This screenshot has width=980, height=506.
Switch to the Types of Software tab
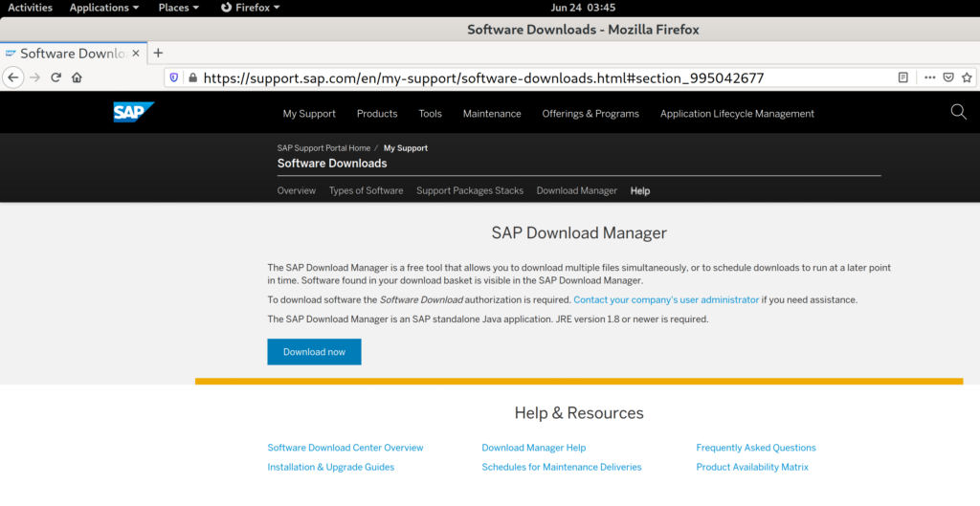(366, 191)
